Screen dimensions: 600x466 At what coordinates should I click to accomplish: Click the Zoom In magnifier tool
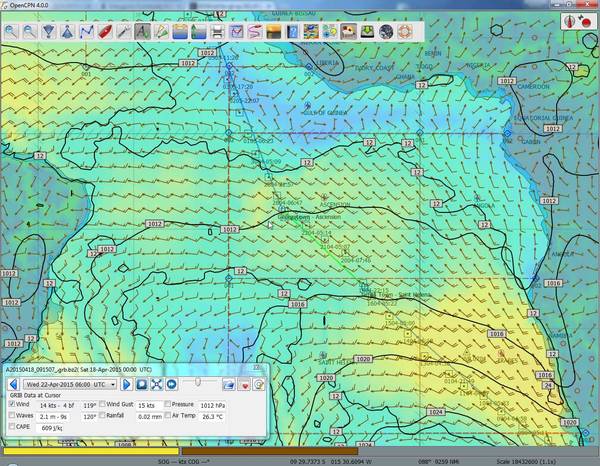[x=11, y=31]
